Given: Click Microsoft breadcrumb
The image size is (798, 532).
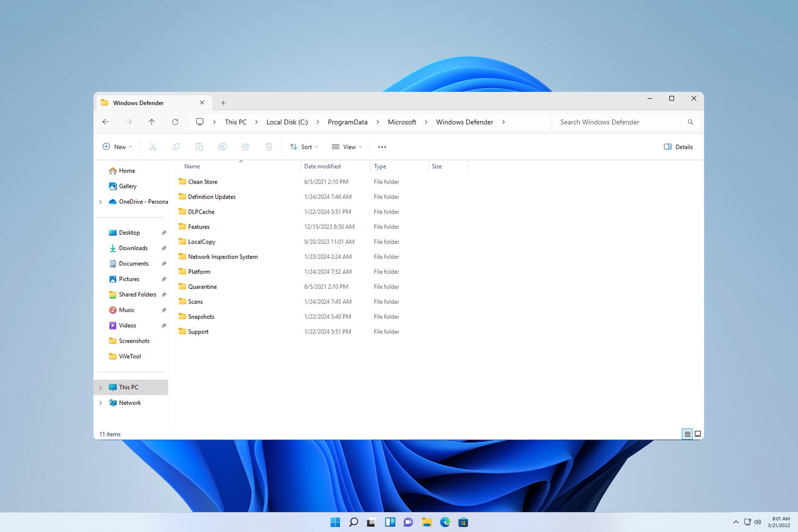Looking at the screenshot, I should coord(402,122).
